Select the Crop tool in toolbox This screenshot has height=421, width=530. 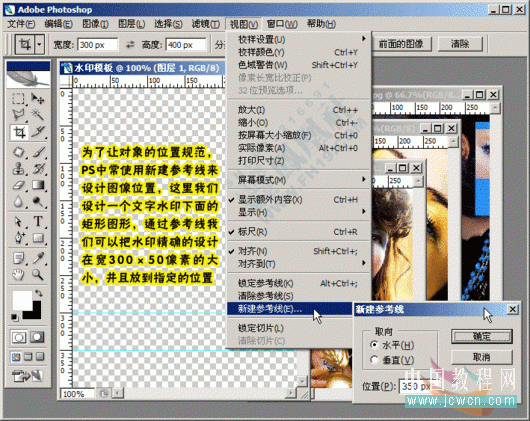coord(19,132)
